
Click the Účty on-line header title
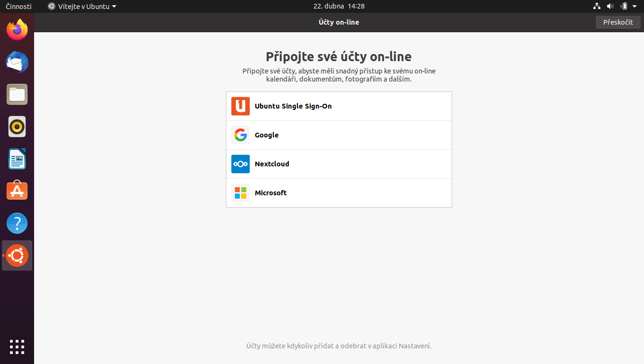(x=339, y=22)
